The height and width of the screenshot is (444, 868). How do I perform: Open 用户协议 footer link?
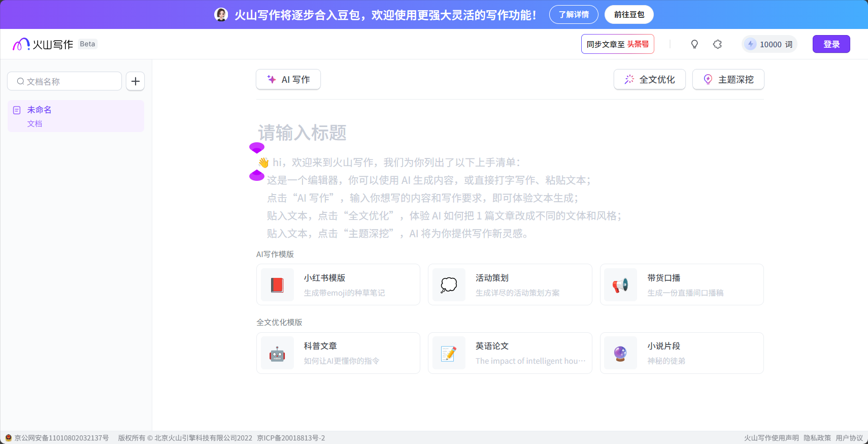pos(849,438)
